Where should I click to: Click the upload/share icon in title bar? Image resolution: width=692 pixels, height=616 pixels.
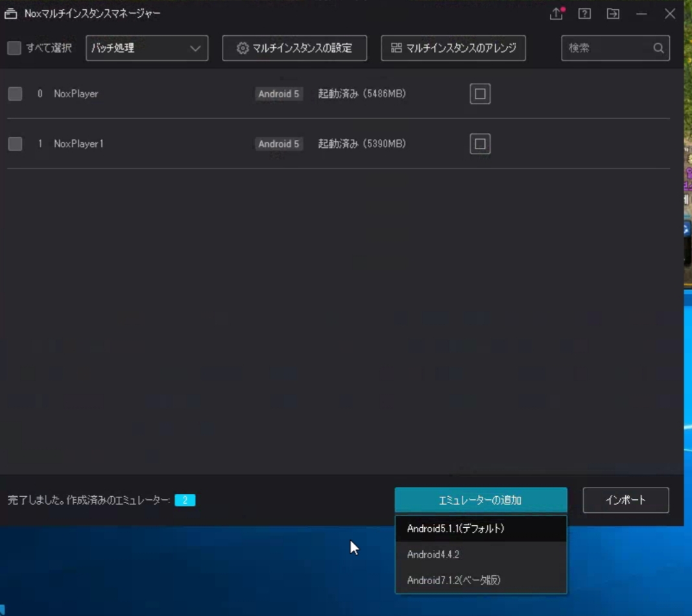[556, 14]
